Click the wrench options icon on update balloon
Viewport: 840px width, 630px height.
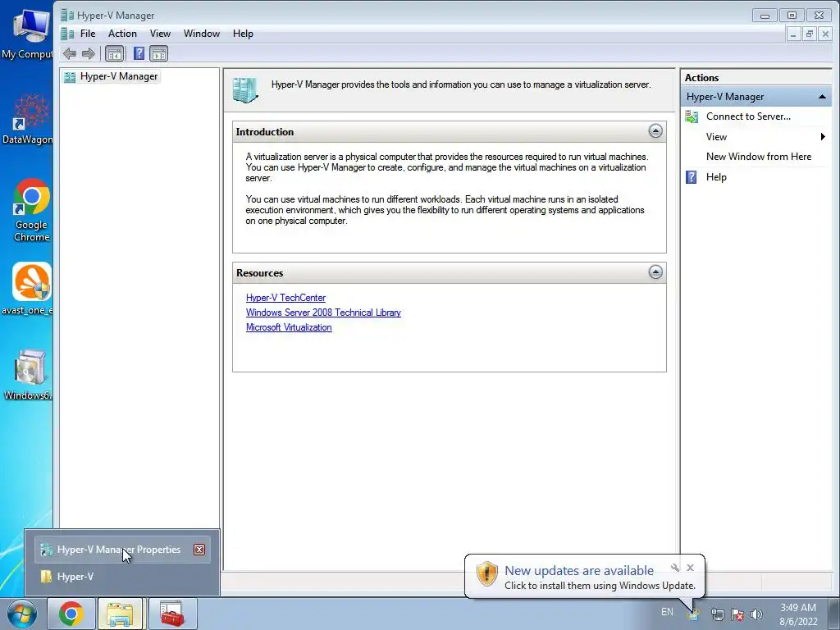tap(675, 568)
